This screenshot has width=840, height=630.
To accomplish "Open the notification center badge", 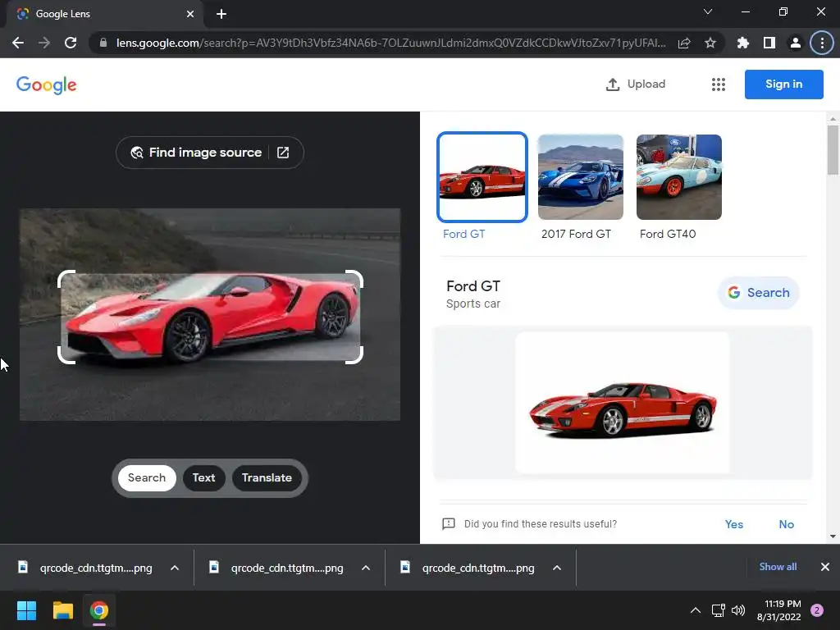I will coord(817,610).
